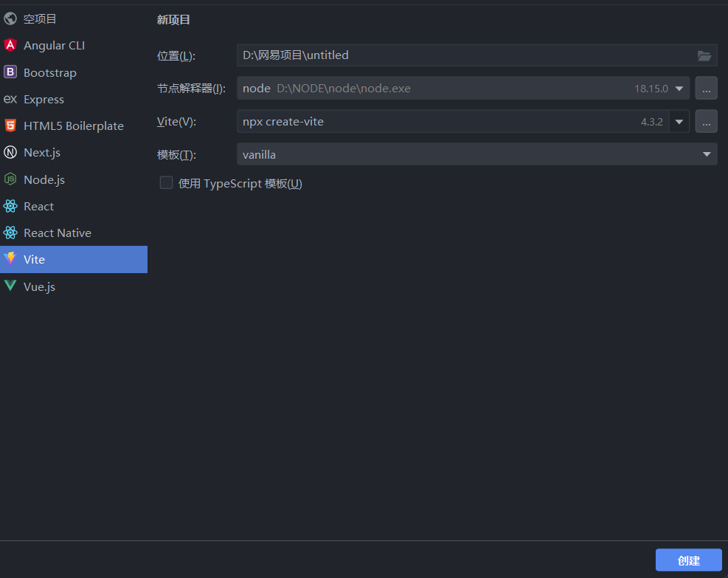Expand Vite package dropdown arrow
The width and height of the screenshot is (728, 578).
coord(679,122)
